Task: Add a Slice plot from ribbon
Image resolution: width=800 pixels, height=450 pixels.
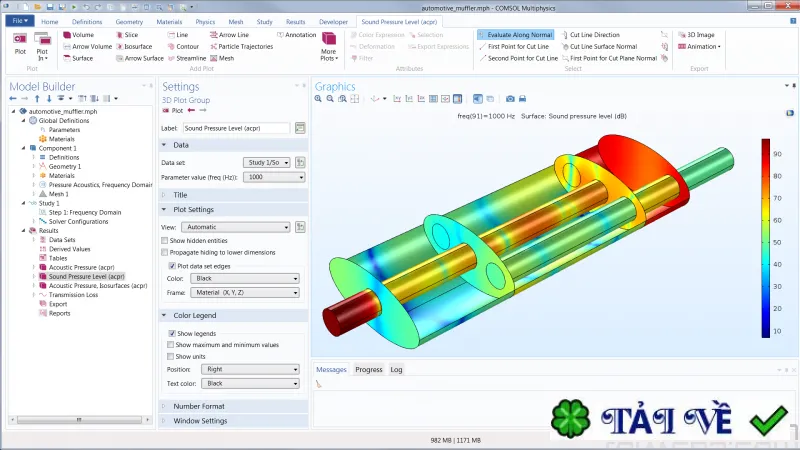Action: pyautogui.click(x=119, y=35)
